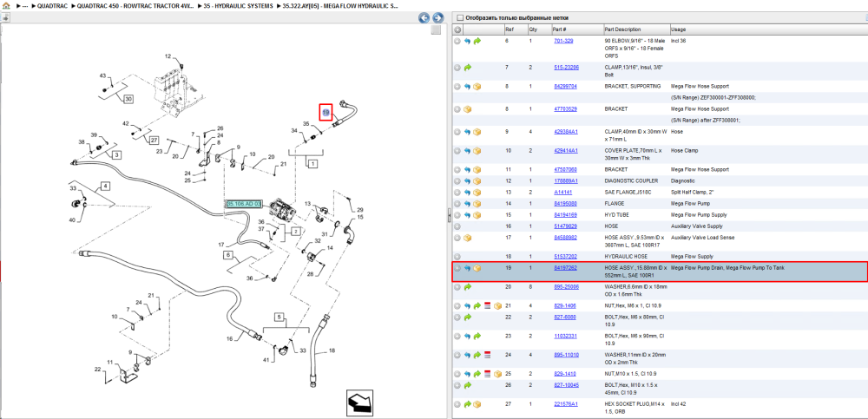Open part number 515-23286
Screen dimensions: 868x419
(566, 68)
